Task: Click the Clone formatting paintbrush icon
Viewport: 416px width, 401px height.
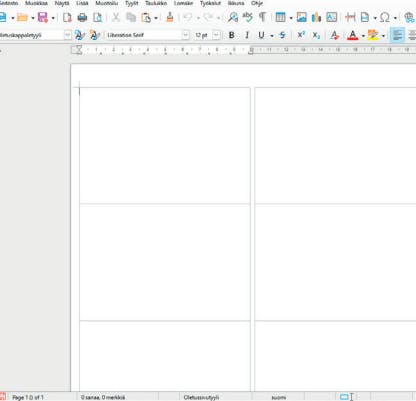Action: tap(170, 17)
